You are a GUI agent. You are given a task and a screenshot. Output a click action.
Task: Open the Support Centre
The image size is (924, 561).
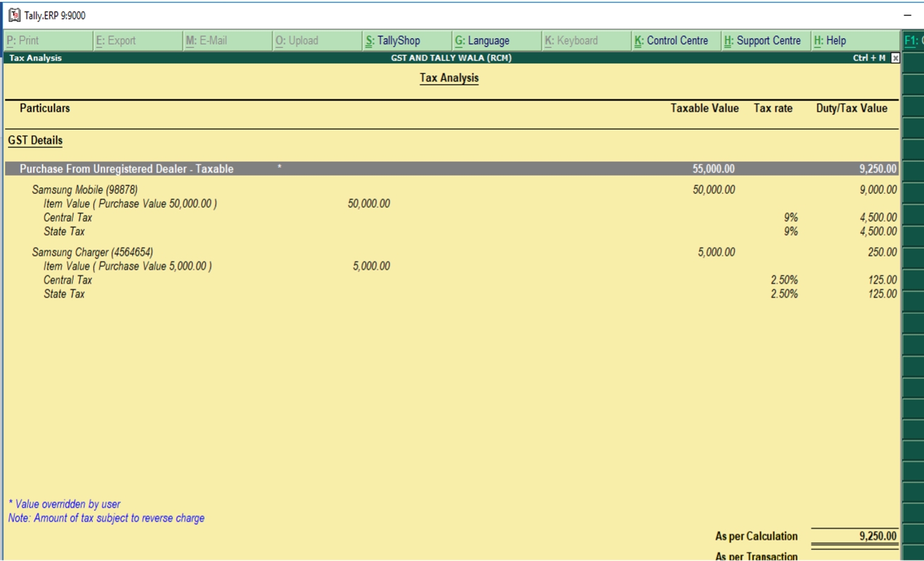coord(764,41)
